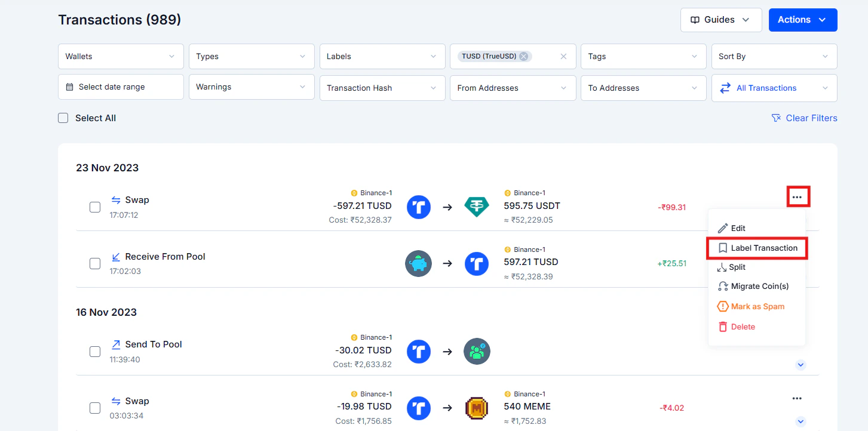Click the TUSD coin icon in the 597.21 swap row
868x431 pixels.
[419, 207]
